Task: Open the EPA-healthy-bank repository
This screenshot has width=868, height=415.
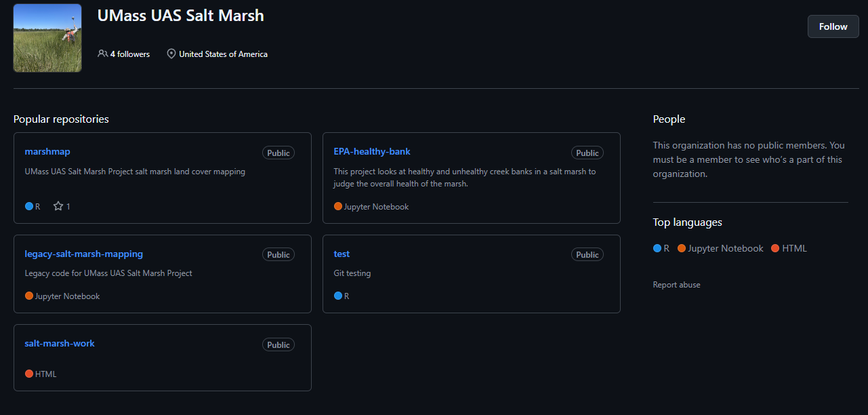Action: pos(372,151)
